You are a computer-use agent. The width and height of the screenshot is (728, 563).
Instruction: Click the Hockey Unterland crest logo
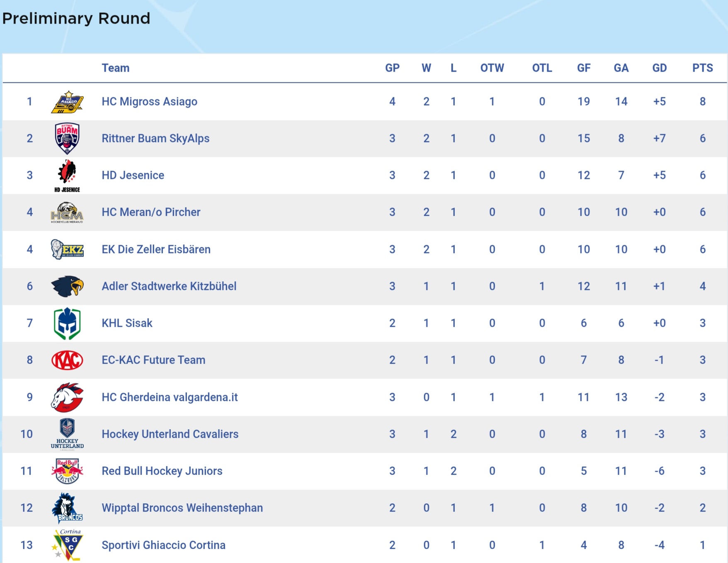67,434
